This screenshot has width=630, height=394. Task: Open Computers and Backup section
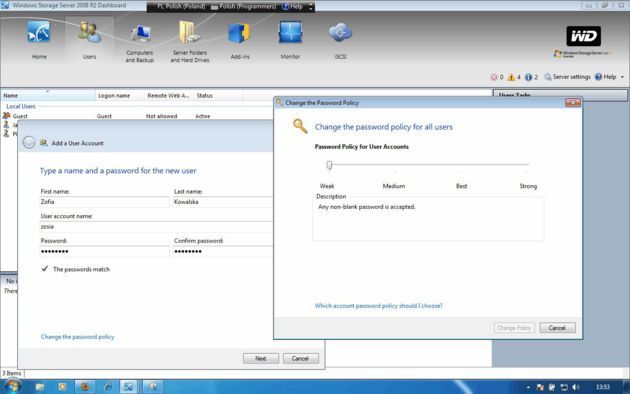139,42
